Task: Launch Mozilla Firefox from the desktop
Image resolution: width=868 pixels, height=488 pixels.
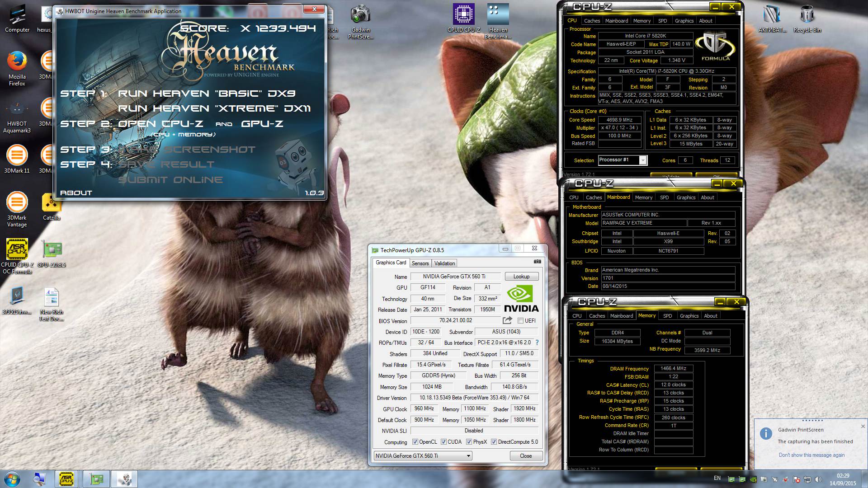Action: [x=17, y=68]
